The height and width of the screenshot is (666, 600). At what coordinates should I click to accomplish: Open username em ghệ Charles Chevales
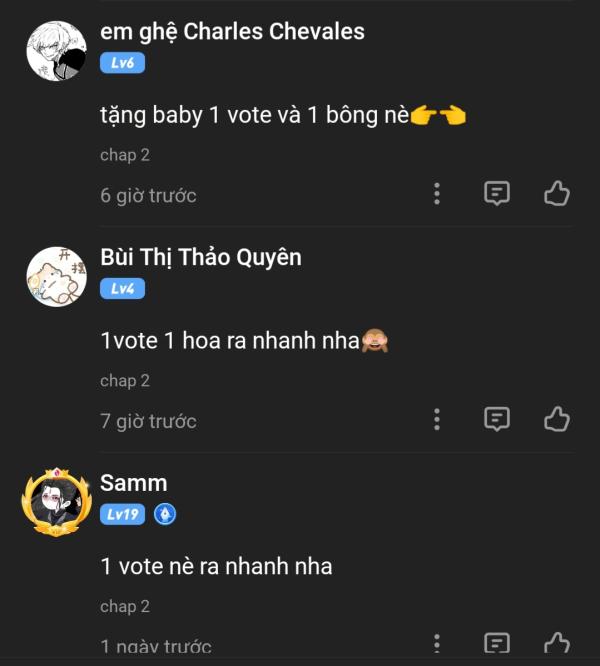pos(232,31)
